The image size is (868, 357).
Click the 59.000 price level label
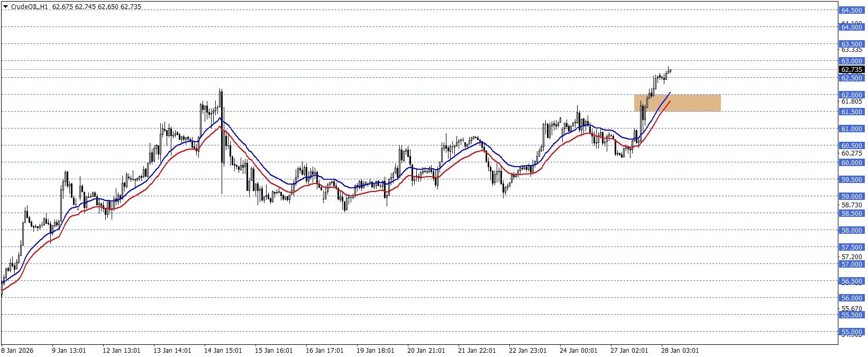tap(852, 197)
